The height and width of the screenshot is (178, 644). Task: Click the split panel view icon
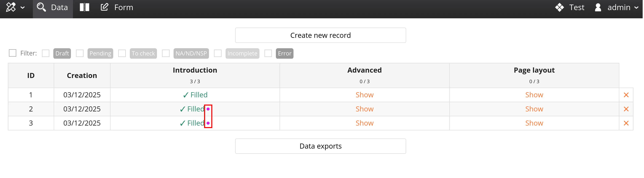click(x=84, y=7)
